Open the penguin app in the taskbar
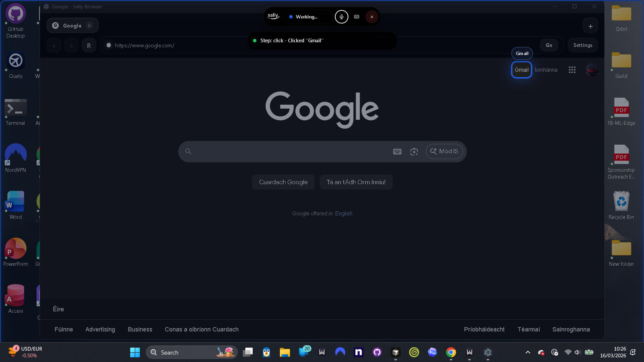Viewport: 644px width, 362px height. [266, 352]
